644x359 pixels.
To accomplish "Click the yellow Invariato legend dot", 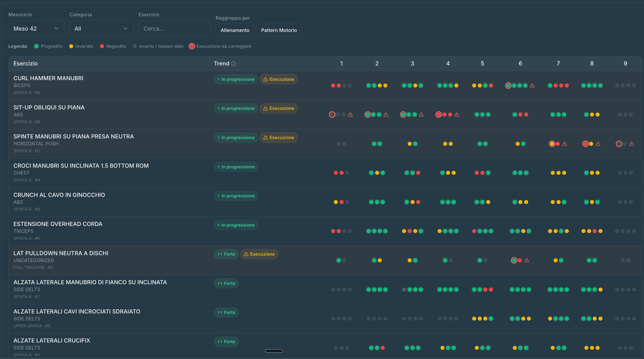I will [71, 46].
